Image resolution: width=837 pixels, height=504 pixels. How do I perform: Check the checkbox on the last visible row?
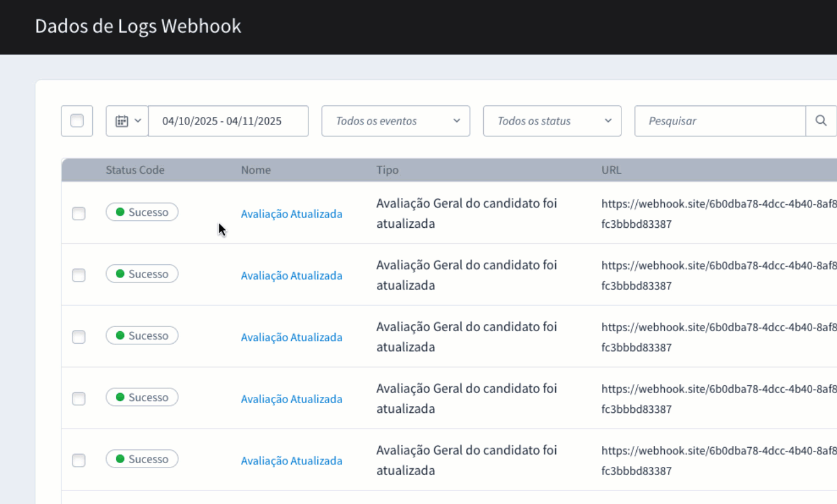[78, 461]
